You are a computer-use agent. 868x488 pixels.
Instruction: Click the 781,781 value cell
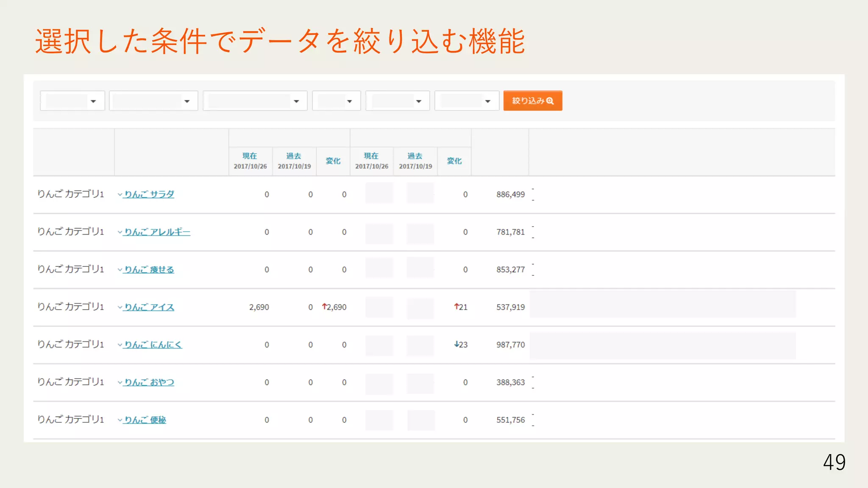[x=510, y=232]
